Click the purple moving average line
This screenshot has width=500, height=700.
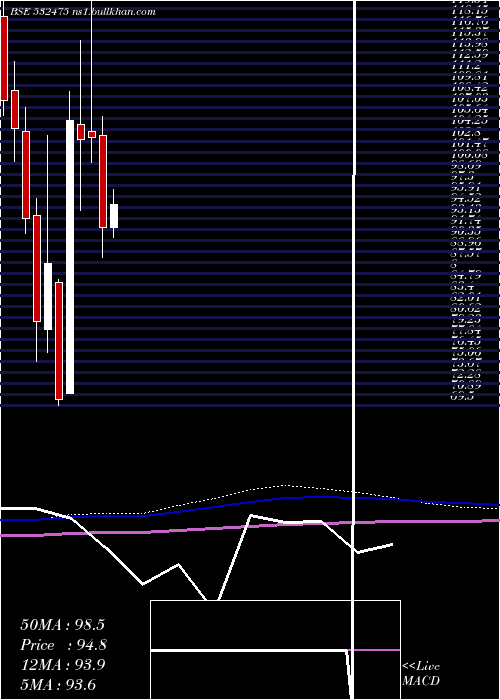250,527
